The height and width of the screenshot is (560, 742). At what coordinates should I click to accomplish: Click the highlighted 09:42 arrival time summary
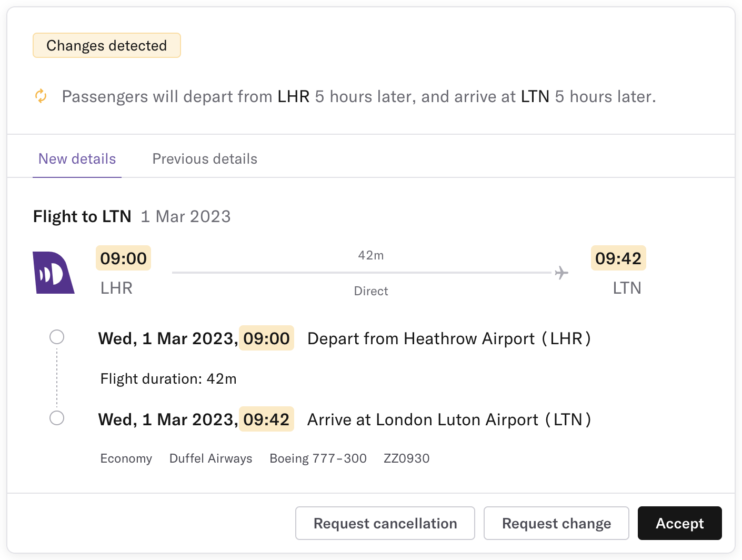tap(618, 258)
